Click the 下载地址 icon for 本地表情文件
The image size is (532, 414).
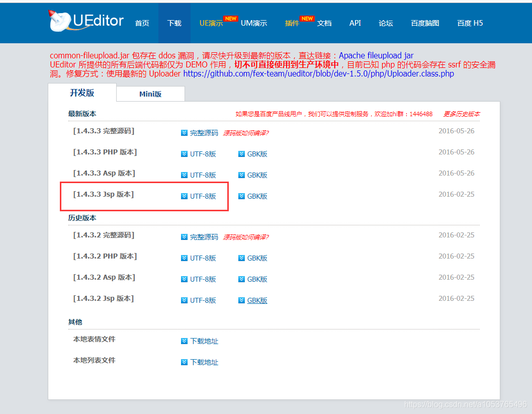[185, 341]
